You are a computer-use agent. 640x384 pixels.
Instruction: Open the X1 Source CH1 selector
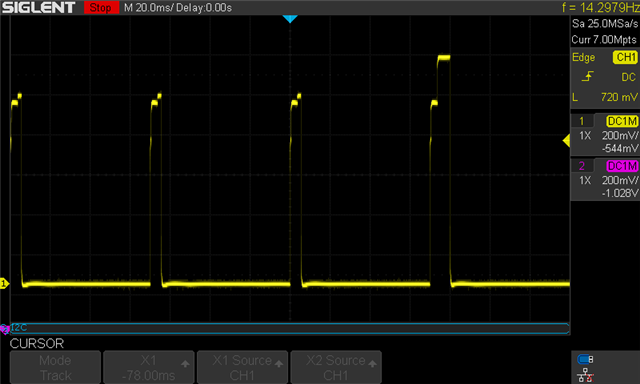242,367
